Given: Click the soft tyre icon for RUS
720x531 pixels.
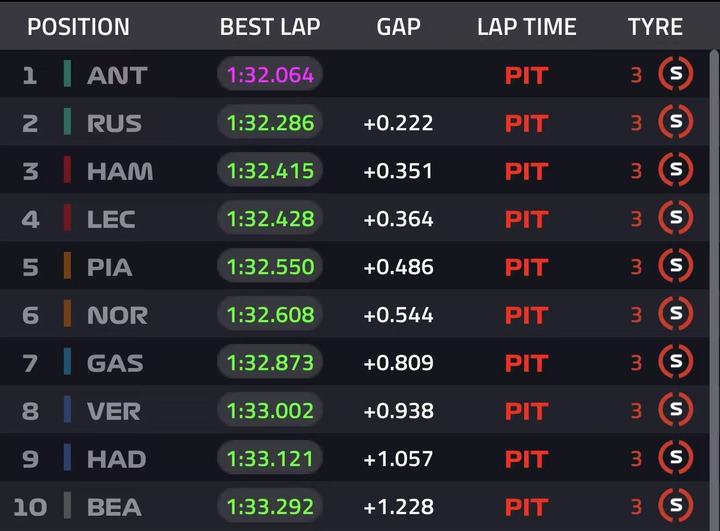Looking at the screenshot, I should click(676, 122).
